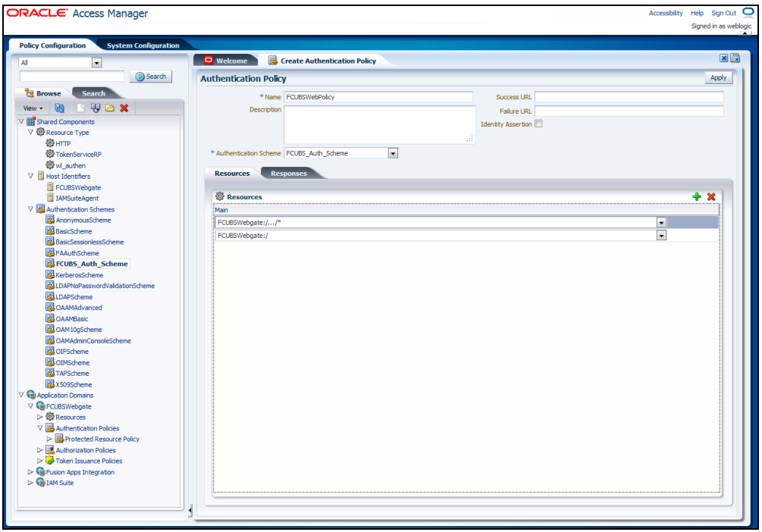
Task: Switch to System Configuration tab
Action: [143, 45]
